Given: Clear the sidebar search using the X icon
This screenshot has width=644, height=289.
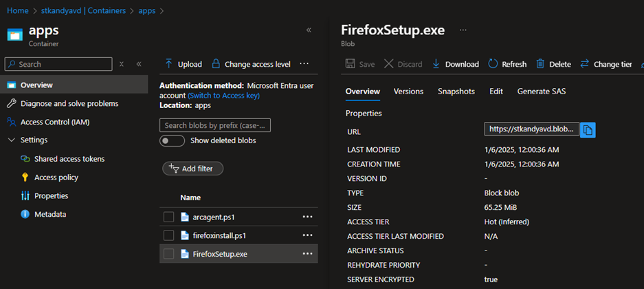Looking at the screenshot, I should point(121,64).
